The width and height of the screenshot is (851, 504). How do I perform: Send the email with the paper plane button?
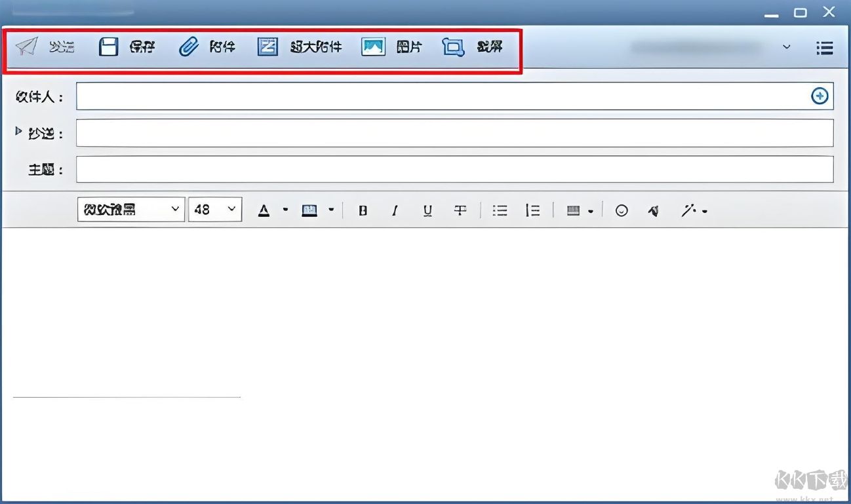point(44,47)
